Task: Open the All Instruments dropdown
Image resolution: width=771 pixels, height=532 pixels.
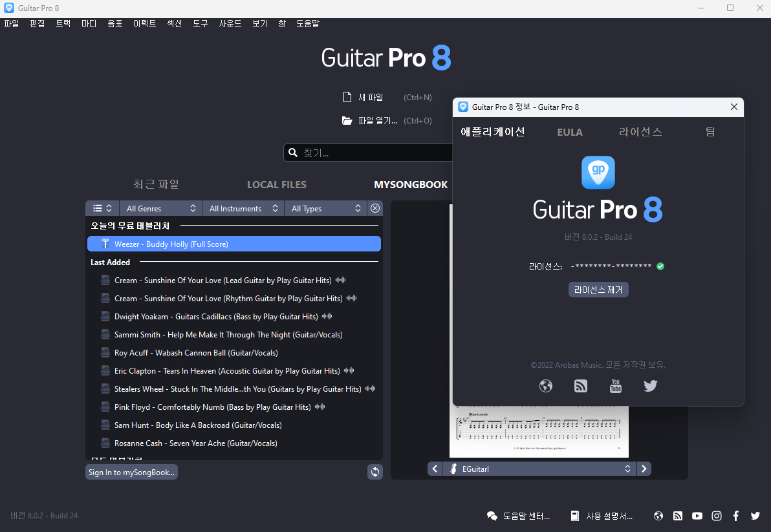Action: coord(243,208)
